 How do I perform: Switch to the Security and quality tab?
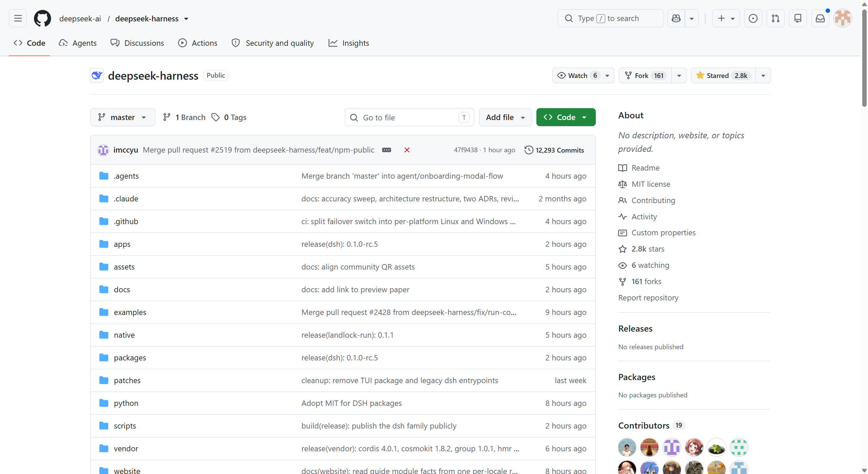pos(273,43)
